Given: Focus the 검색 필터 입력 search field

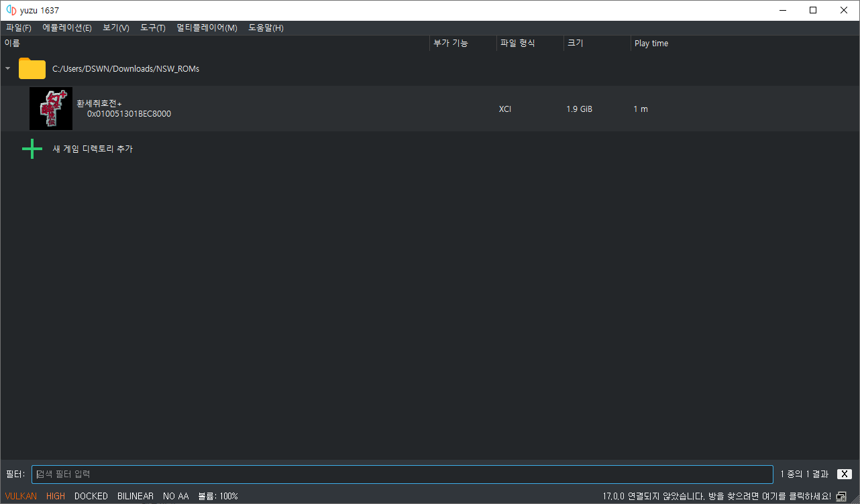Looking at the screenshot, I should pyautogui.click(x=402, y=474).
